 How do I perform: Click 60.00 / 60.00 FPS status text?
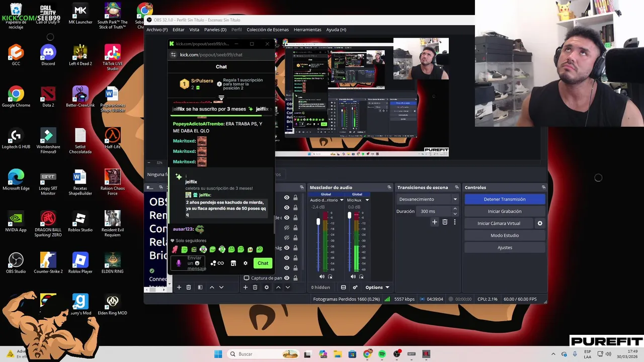(520, 299)
